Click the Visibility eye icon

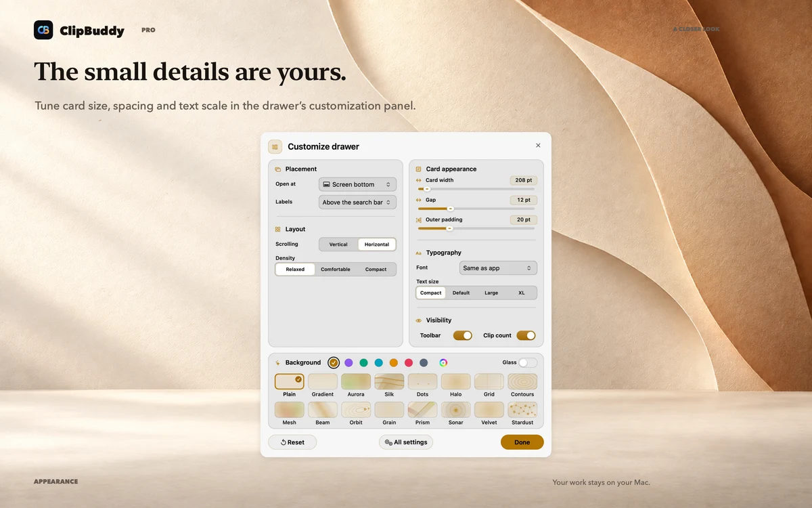click(419, 320)
